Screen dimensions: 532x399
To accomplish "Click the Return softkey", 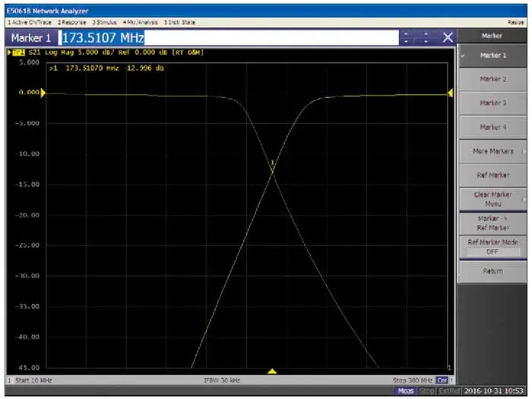I will [492, 271].
